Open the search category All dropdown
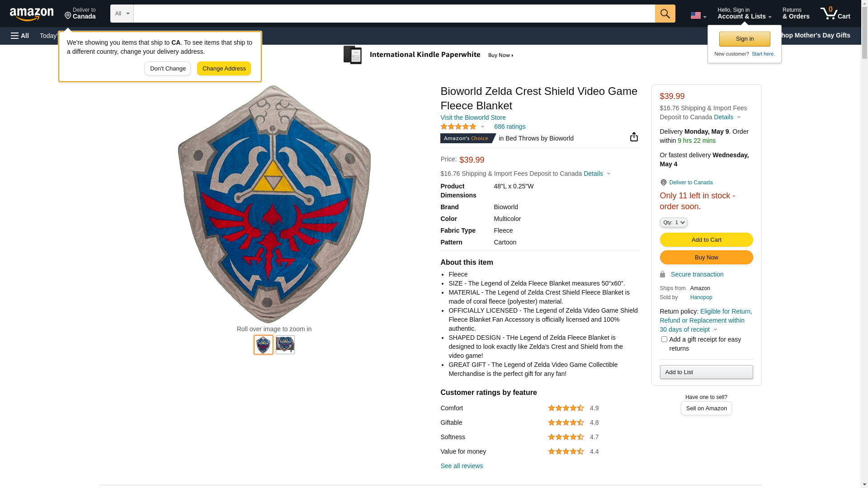 (x=122, y=14)
